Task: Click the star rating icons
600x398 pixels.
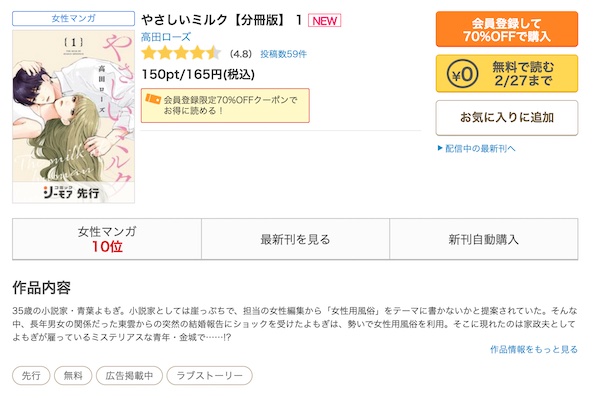Action: (181, 53)
